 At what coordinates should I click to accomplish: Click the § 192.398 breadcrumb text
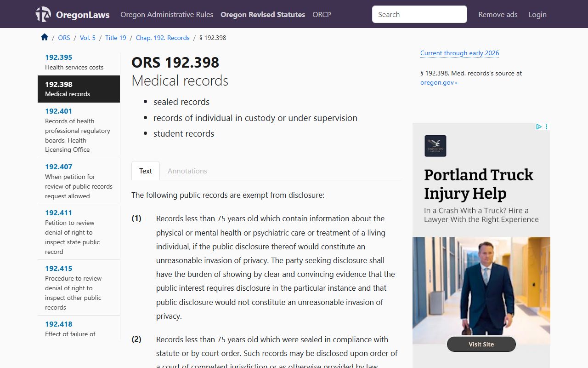click(x=213, y=38)
